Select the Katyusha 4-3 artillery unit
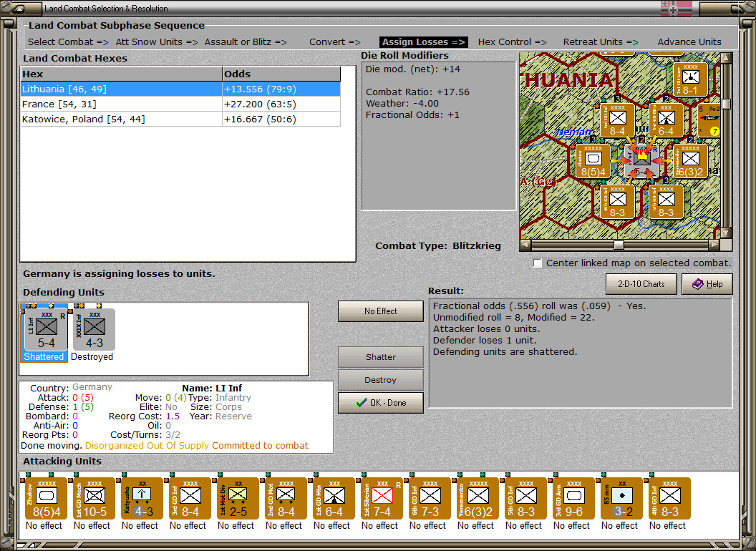 142,498
